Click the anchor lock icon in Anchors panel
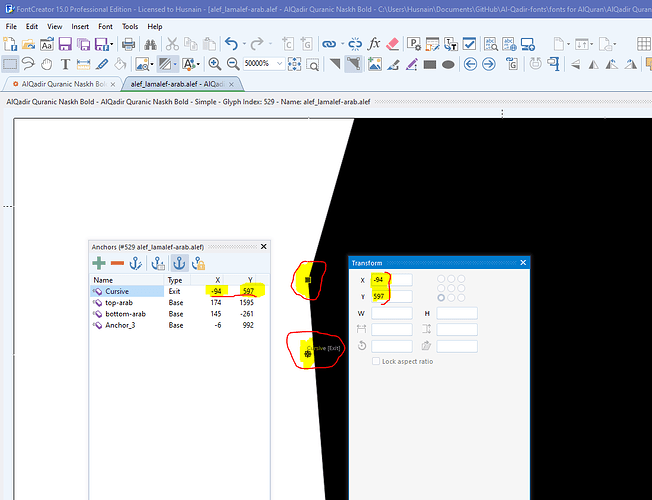652x500 pixels. click(198, 263)
